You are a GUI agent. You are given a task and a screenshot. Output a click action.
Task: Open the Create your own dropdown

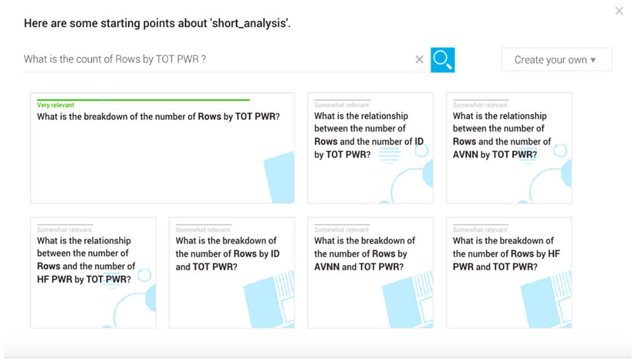[x=556, y=60]
